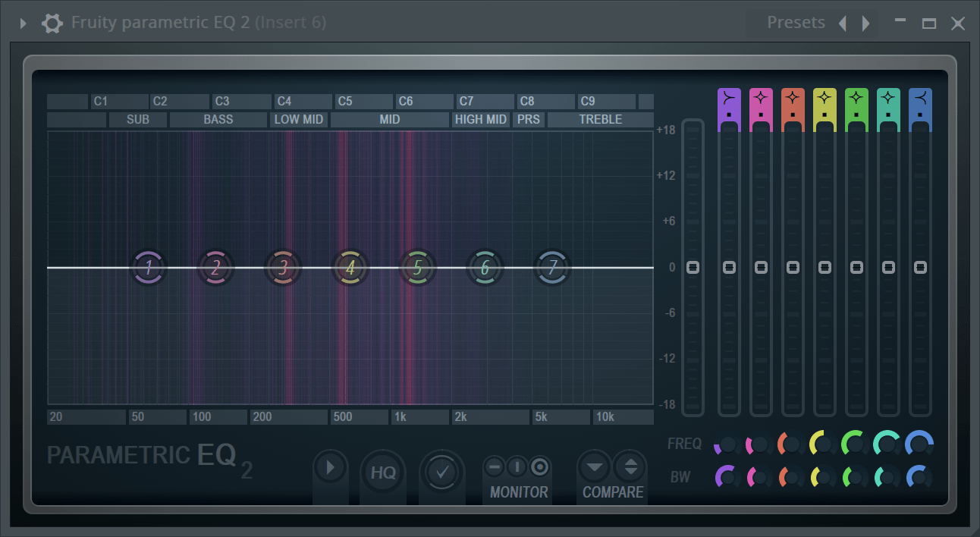Turn monitoring off with the minus button
Viewport: 980px width, 537px height.
click(x=495, y=467)
